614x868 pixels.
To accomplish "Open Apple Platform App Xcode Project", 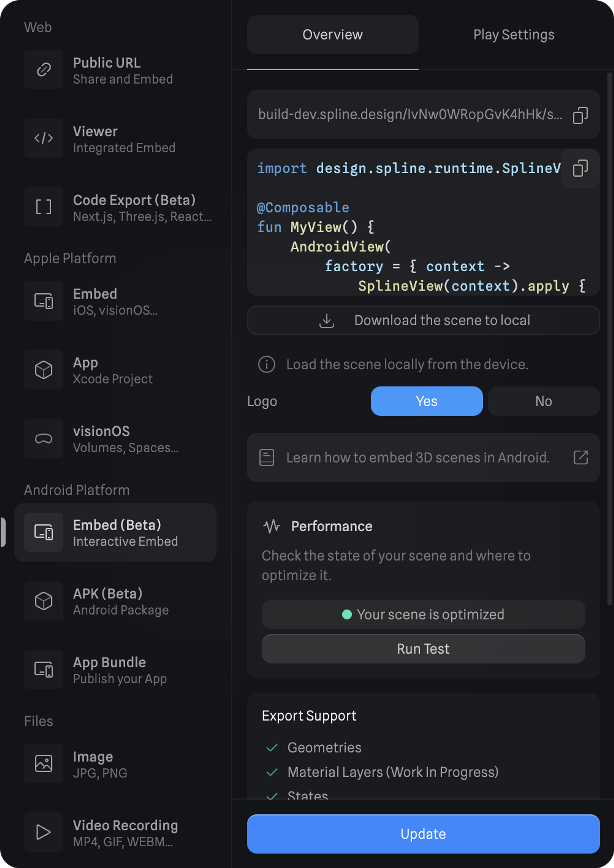I will 113,370.
